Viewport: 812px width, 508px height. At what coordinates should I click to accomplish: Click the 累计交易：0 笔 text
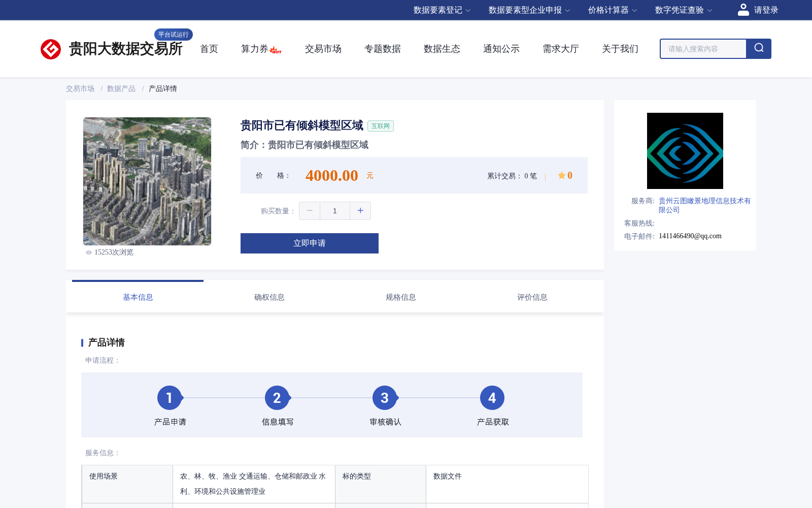pos(512,176)
